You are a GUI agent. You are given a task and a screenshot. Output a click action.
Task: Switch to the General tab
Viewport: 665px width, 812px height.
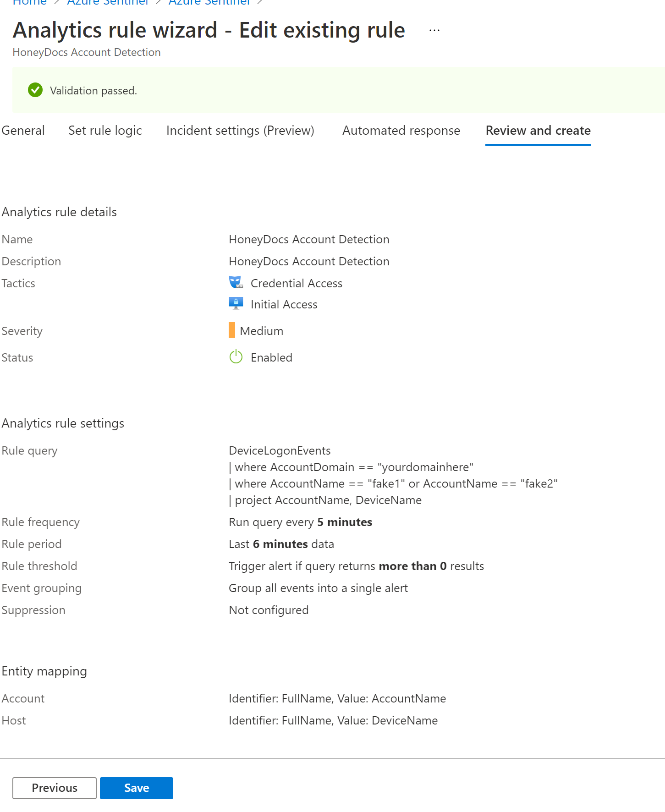point(23,131)
